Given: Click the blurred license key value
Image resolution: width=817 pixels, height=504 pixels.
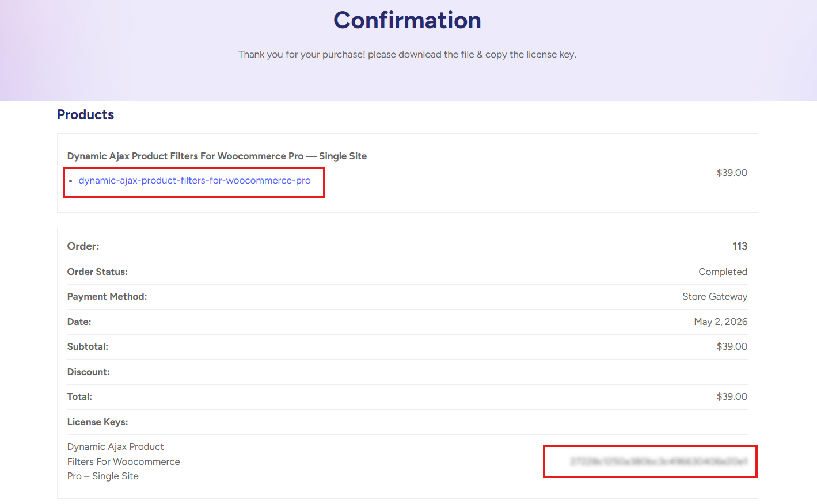Looking at the screenshot, I should [x=659, y=461].
